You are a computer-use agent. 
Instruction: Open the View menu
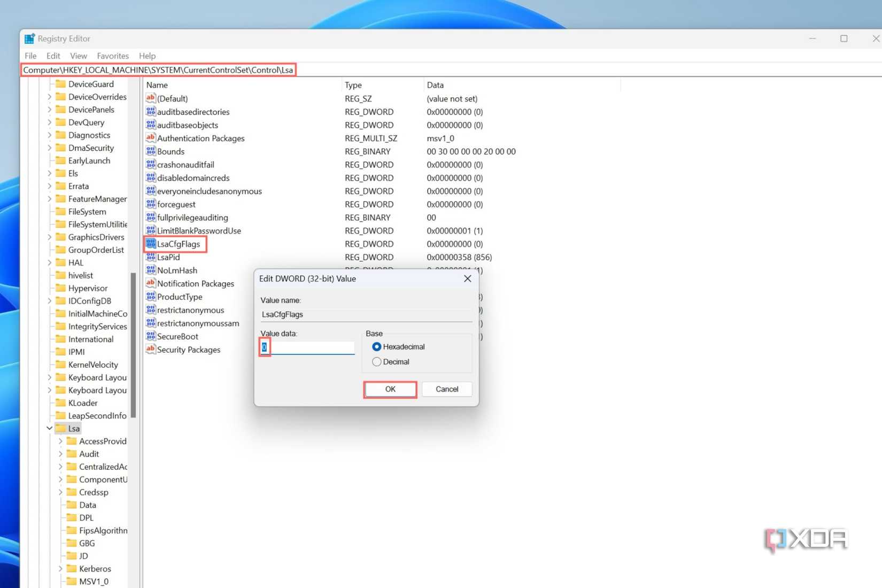[x=78, y=56]
